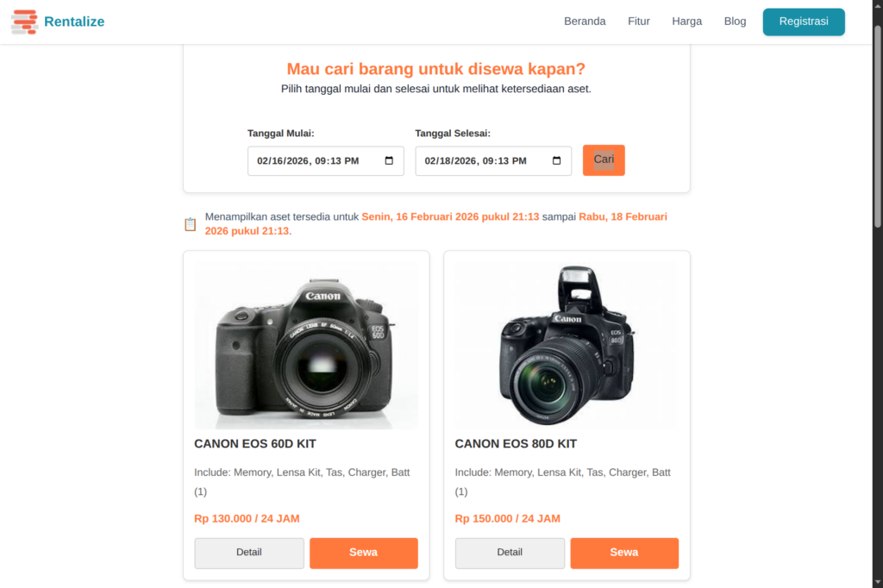This screenshot has width=883, height=588.
Task: Click the Canon EOS 60D camera photo
Action: [x=306, y=347]
